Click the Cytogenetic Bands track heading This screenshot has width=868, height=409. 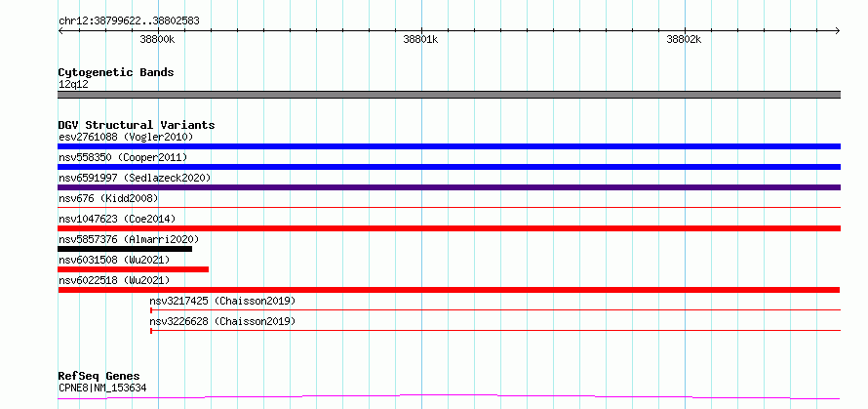click(x=116, y=72)
